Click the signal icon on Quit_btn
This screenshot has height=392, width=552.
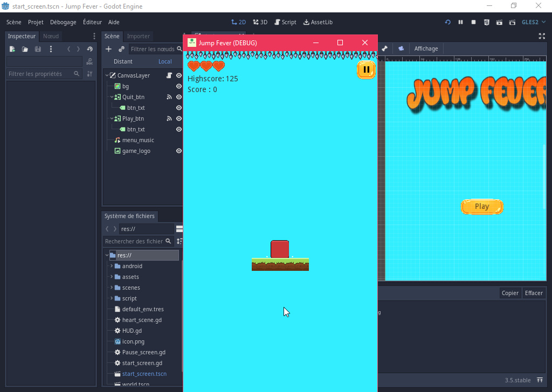point(169,97)
